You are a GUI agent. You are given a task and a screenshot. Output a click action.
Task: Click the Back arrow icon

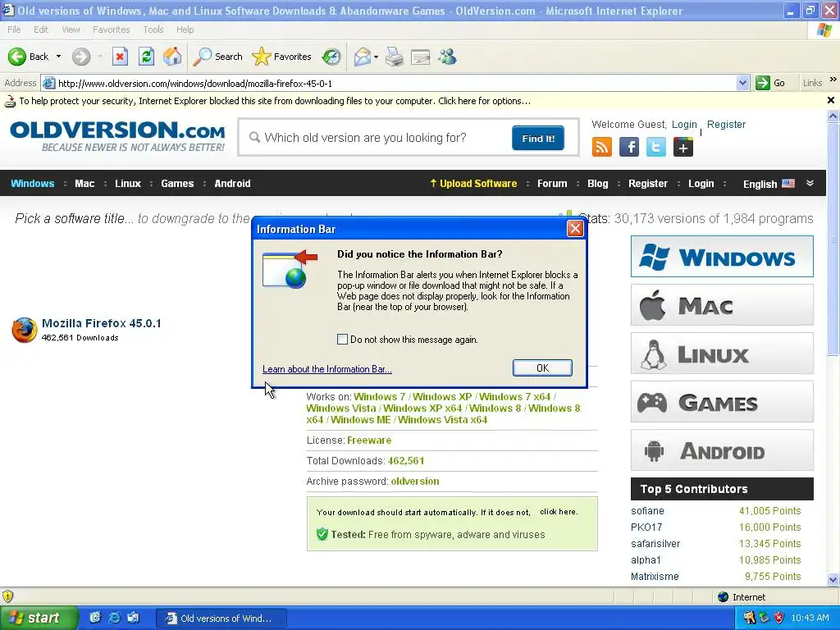click(x=17, y=57)
